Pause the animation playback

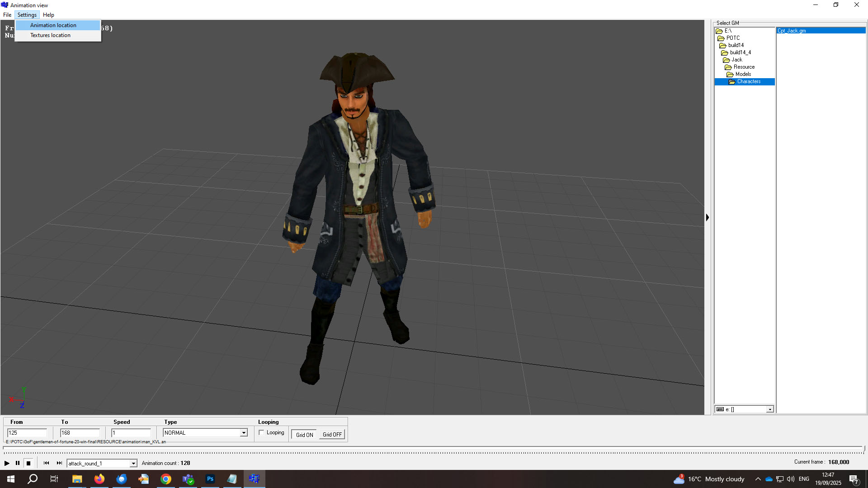coord(18,463)
